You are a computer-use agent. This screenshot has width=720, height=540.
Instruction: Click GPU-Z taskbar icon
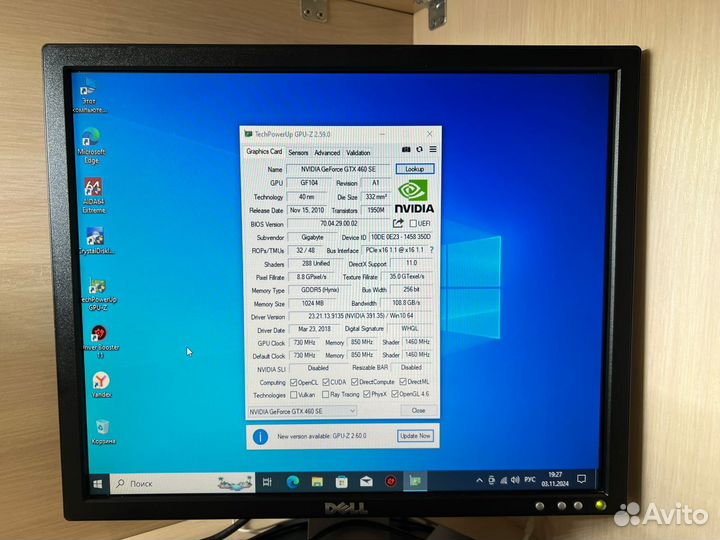(415, 481)
